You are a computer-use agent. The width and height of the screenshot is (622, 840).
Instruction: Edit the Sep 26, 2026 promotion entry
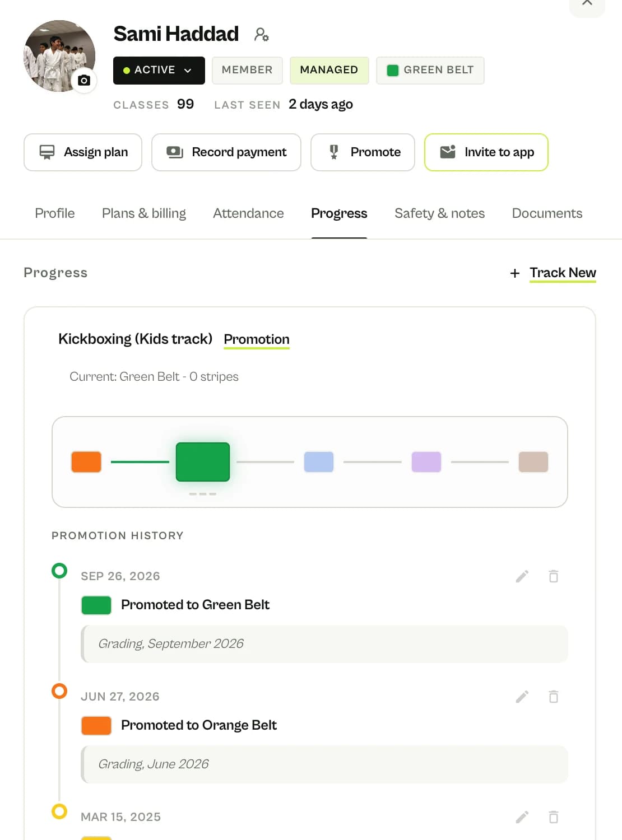point(522,576)
